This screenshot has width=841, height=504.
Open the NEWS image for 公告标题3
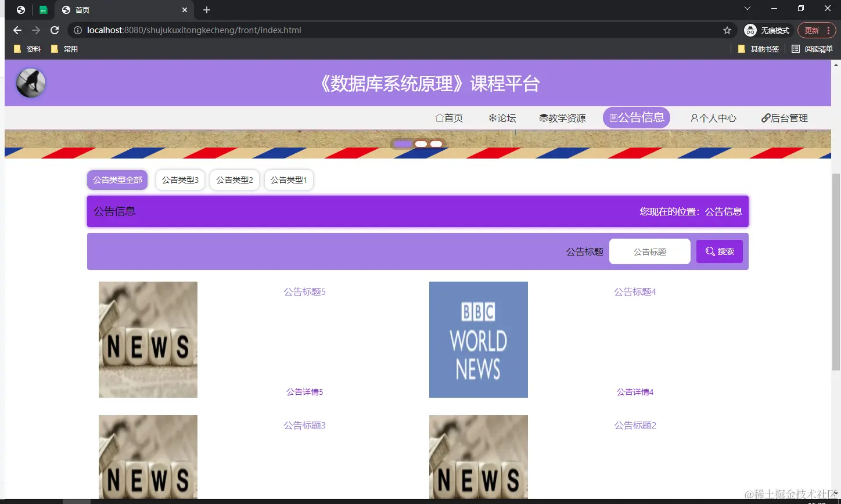148,456
